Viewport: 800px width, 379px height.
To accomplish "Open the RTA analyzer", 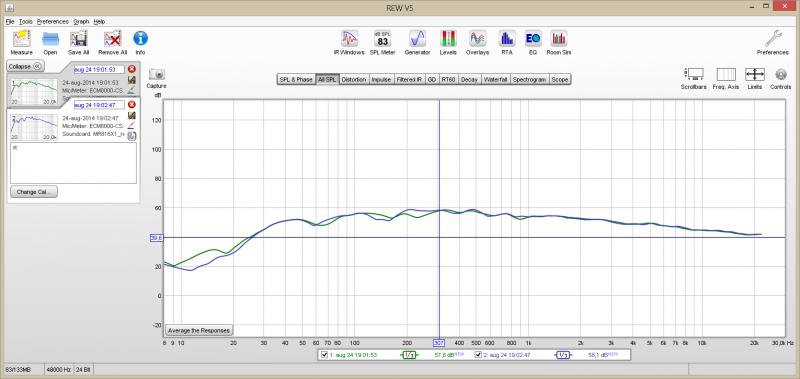I will (507, 43).
